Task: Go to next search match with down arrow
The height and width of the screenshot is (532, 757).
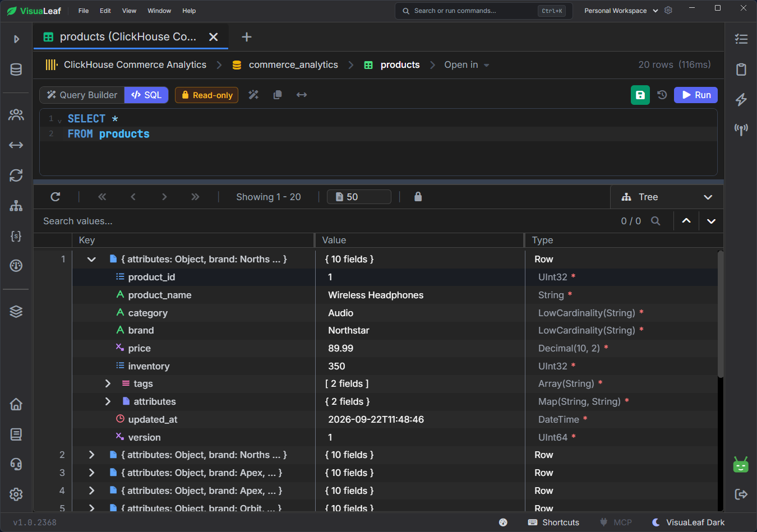Action: click(x=711, y=221)
